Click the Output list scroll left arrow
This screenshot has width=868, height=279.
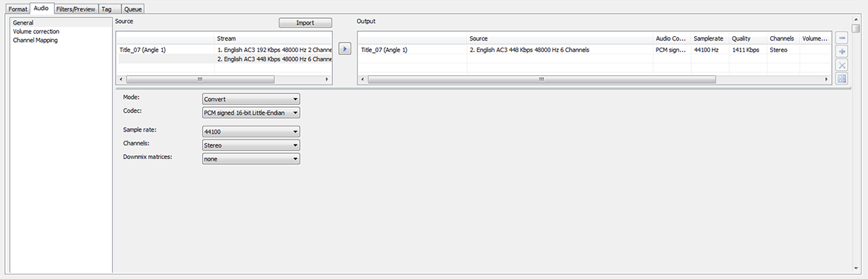click(363, 80)
